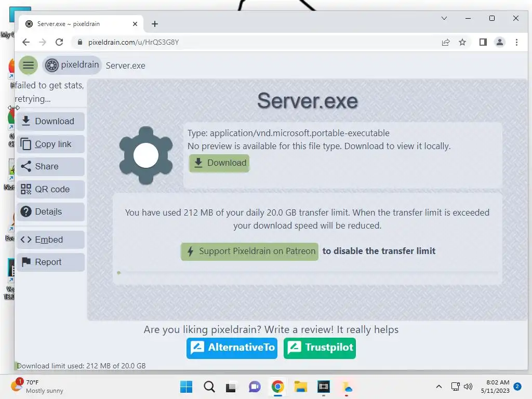Image resolution: width=532 pixels, height=399 pixels.
Task: Open the Share options in sidebar
Action: [x=50, y=167]
